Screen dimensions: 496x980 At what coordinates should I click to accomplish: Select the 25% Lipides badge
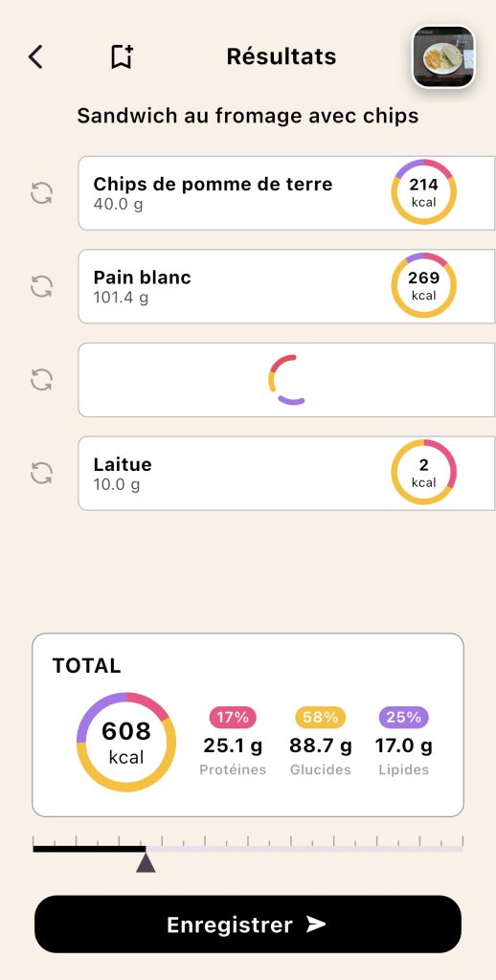pyautogui.click(x=403, y=718)
